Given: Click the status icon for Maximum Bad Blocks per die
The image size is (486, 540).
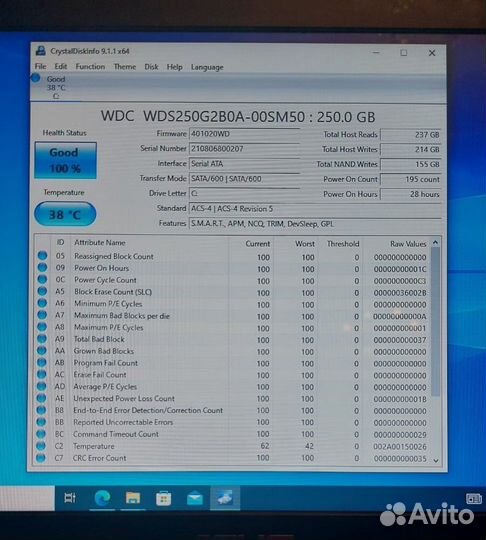Looking at the screenshot, I should click(x=42, y=314).
